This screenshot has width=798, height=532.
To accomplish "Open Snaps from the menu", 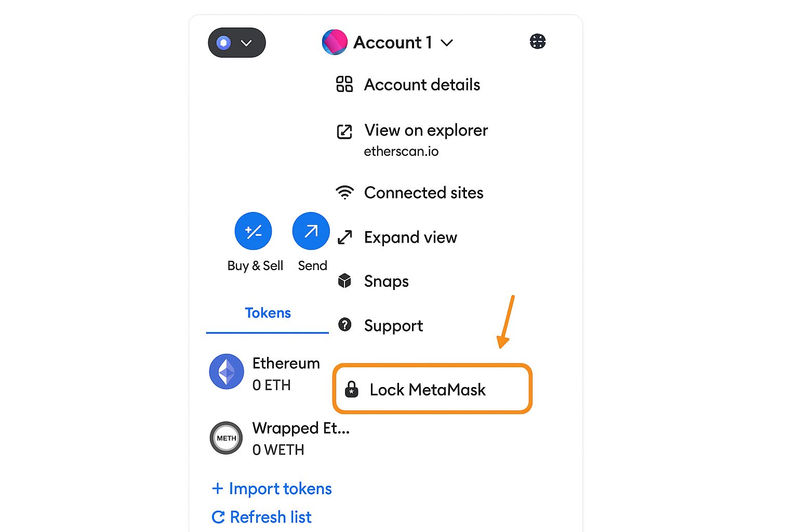I will [386, 281].
